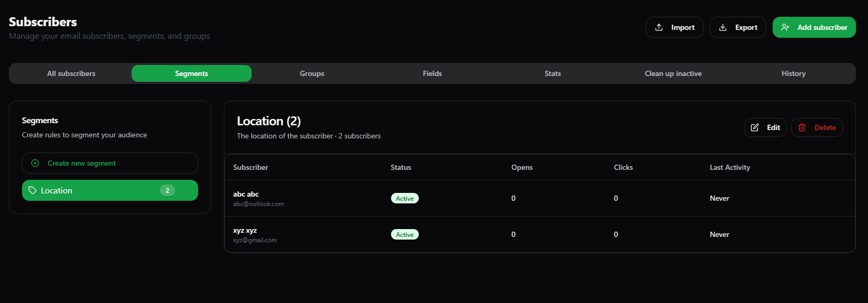
Task: View the History tab
Action: tap(794, 73)
